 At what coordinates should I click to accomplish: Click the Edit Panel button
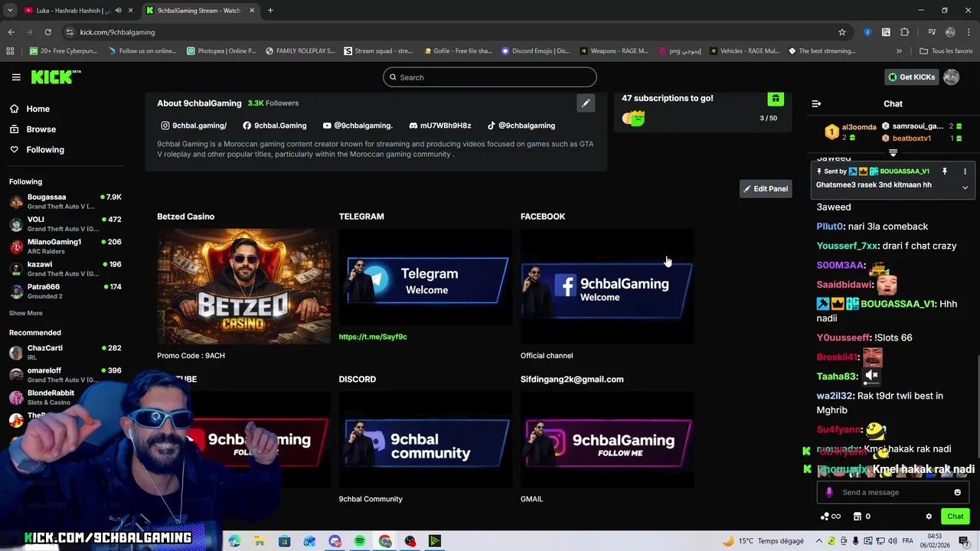pos(766,189)
